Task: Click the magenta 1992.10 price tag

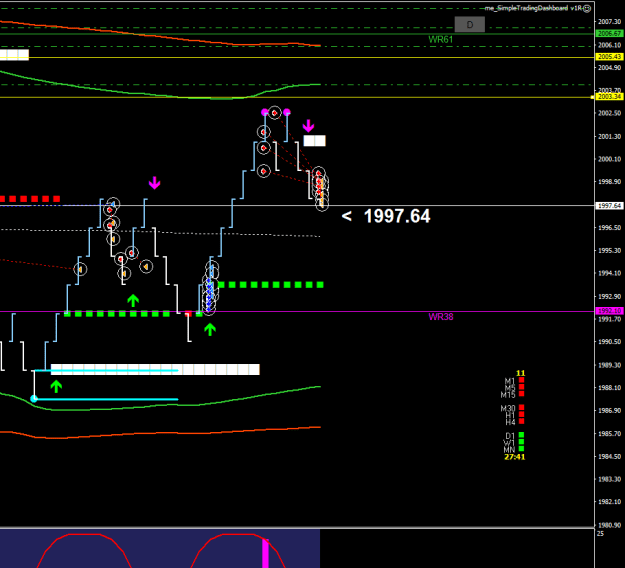Action: coord(609,311)
